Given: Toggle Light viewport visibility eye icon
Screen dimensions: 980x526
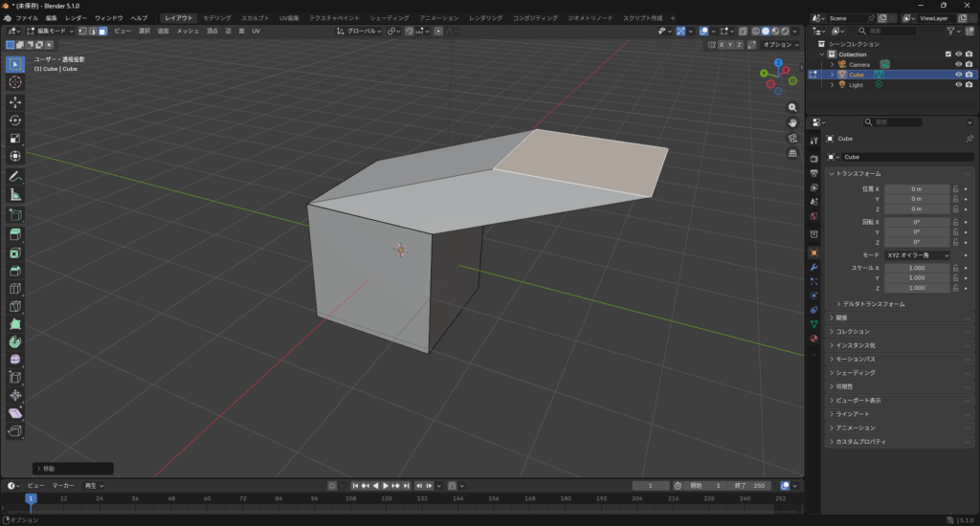Looking at the screenshot, I should (x=958, y=85).
